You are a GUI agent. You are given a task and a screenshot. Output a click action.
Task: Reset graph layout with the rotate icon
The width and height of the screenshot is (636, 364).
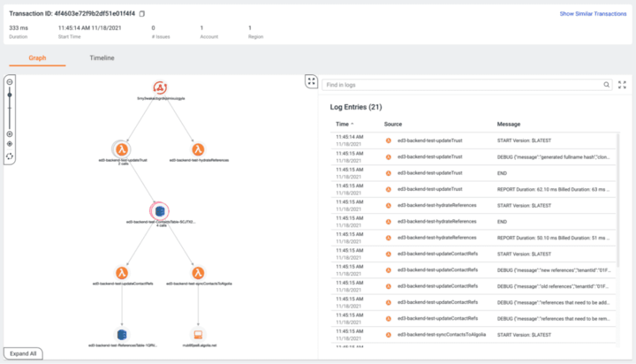[10, 156]
